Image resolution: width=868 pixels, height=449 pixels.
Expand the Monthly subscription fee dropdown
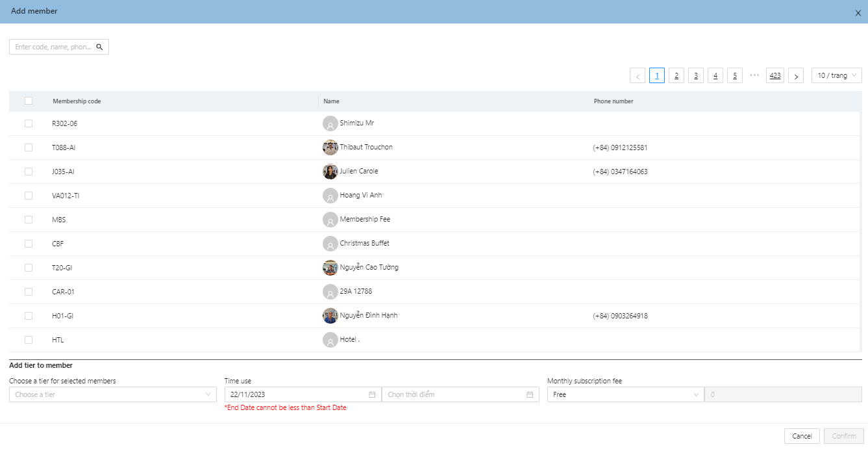(x=625, y=394)
